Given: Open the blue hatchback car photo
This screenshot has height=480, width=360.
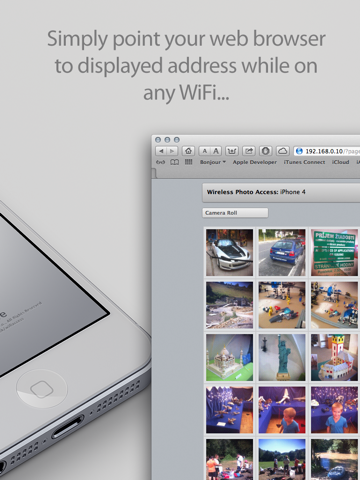Looking at the screenshot, I should [x=282, y=252].
